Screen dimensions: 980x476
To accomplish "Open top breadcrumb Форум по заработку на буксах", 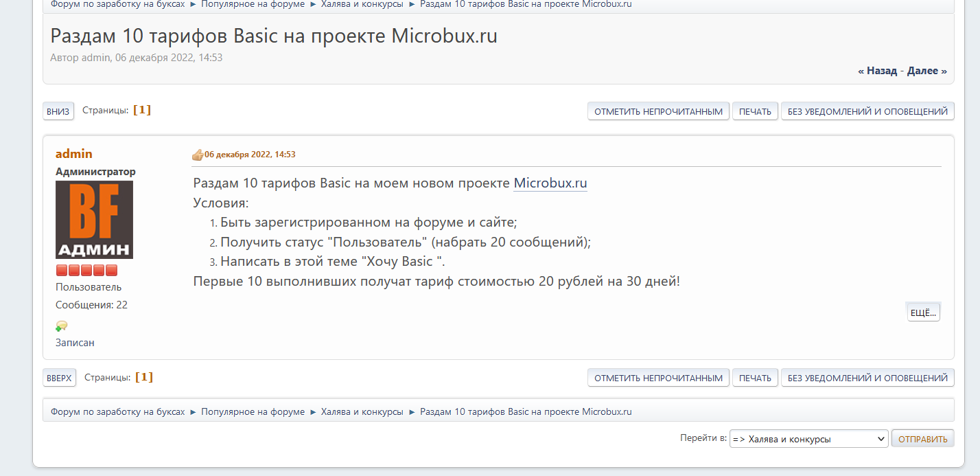I will 117,4.
